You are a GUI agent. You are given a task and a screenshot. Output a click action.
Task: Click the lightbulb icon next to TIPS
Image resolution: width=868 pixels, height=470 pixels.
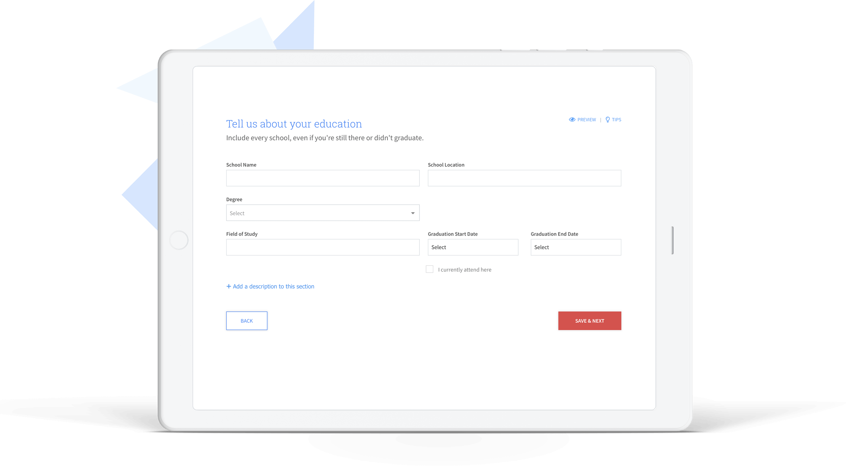[x=608, y=120]
